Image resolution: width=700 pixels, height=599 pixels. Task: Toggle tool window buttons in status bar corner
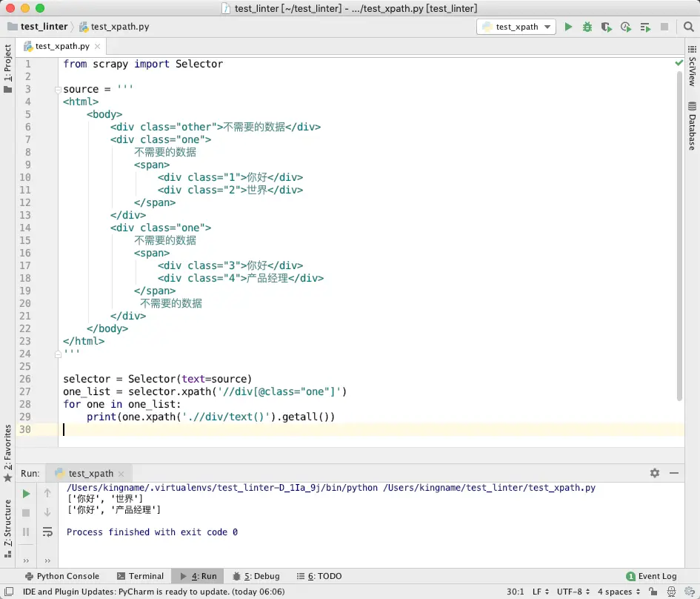click(9, 592)
